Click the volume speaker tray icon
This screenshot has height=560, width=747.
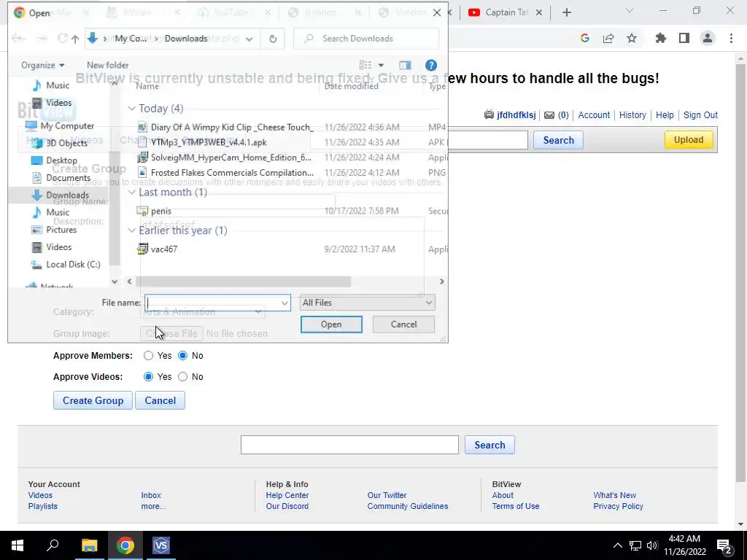click(652, 545)
